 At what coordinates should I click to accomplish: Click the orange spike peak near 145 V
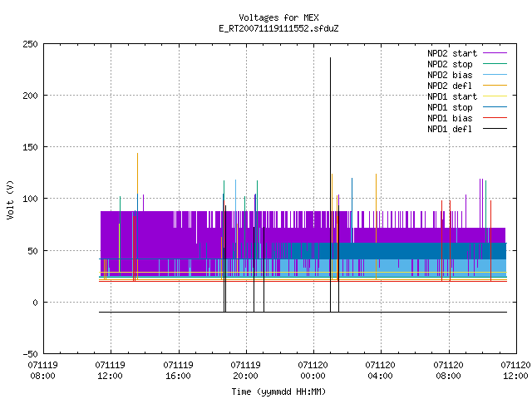tap(137, 154)
